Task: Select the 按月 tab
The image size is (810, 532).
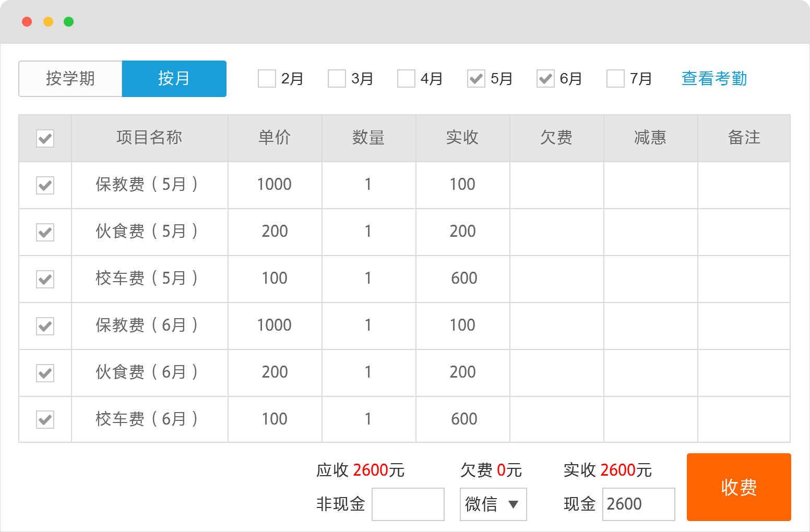Action: click(174, 79)
